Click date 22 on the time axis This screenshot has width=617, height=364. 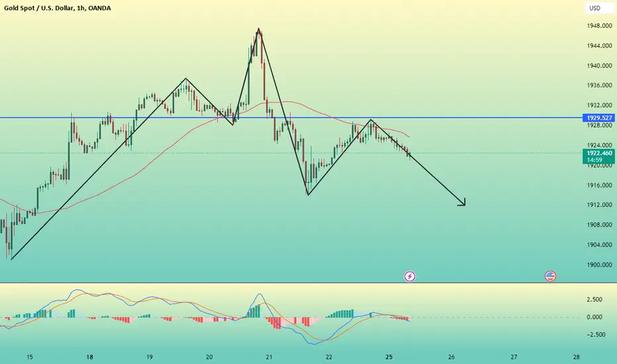point(329,357)
